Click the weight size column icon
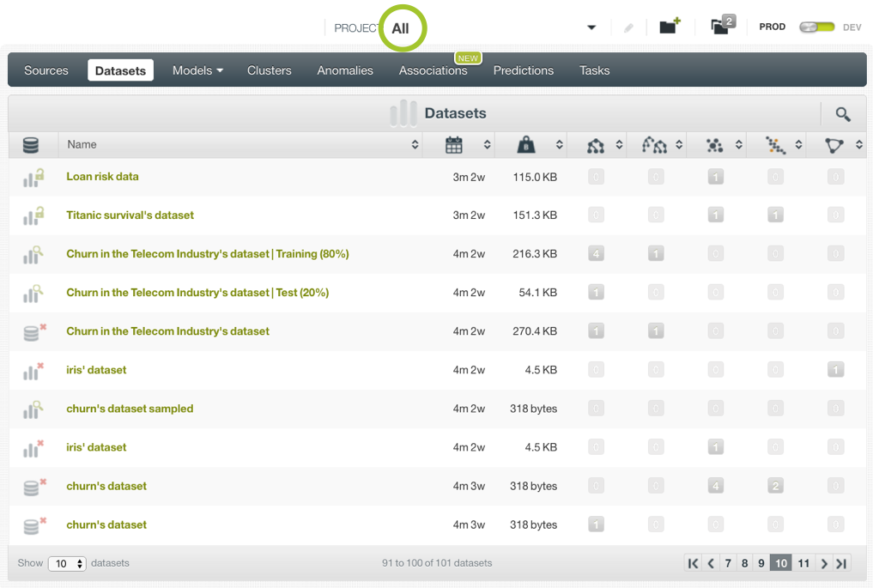Viewport: 873px width, 588px height. (x=526, y=145)
